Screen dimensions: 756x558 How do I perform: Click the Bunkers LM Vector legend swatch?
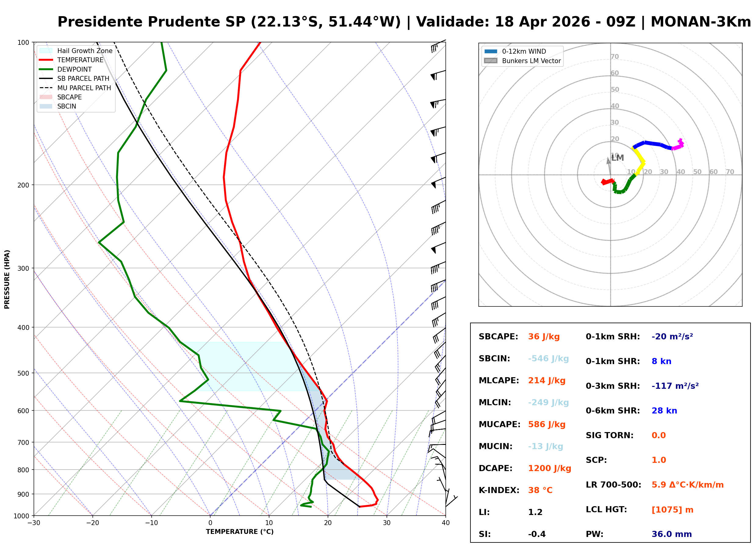coord(491,61)
